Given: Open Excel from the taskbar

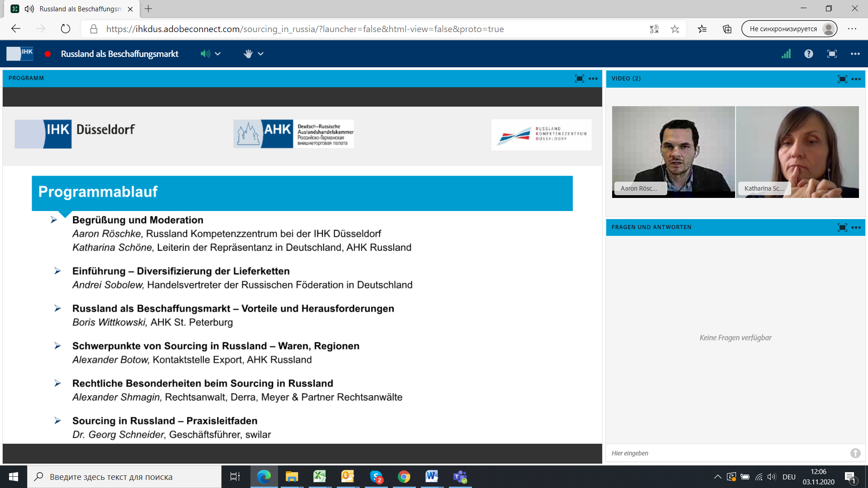Looking at the screenshot, I should (320, 477).
